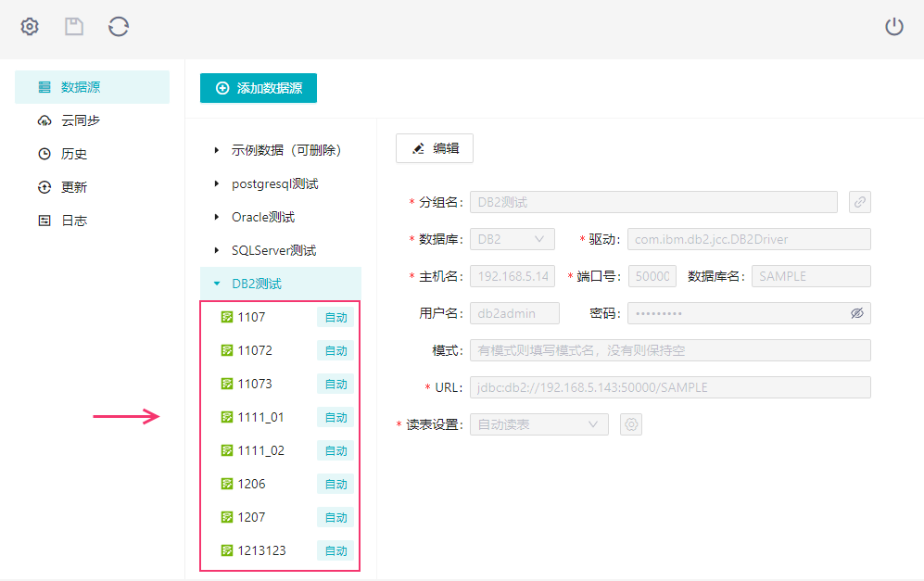Click the link icon beside 分组名
The width and height of the screenshot is (924, 581).
[860, 202]
